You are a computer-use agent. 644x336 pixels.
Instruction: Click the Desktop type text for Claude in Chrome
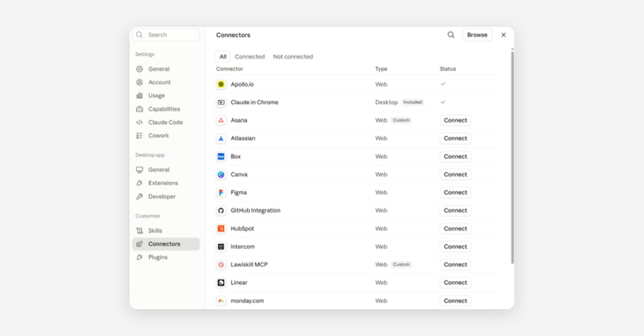pyautogui.click(x=386, y=102)
